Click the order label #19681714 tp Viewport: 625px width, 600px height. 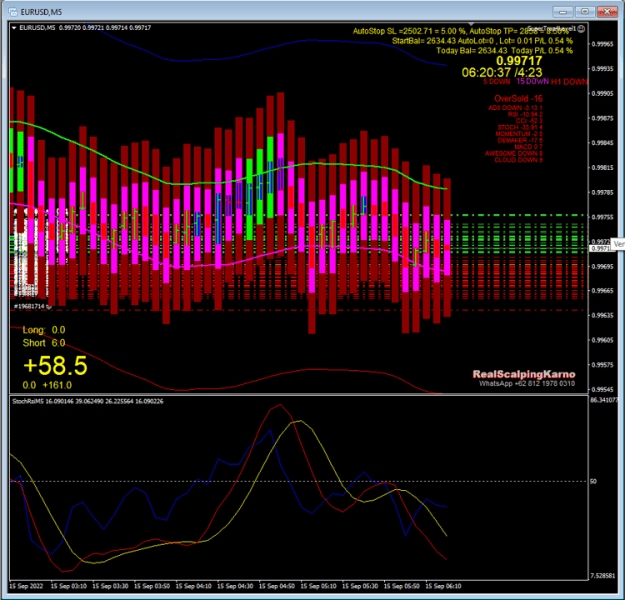pos(32,306)
